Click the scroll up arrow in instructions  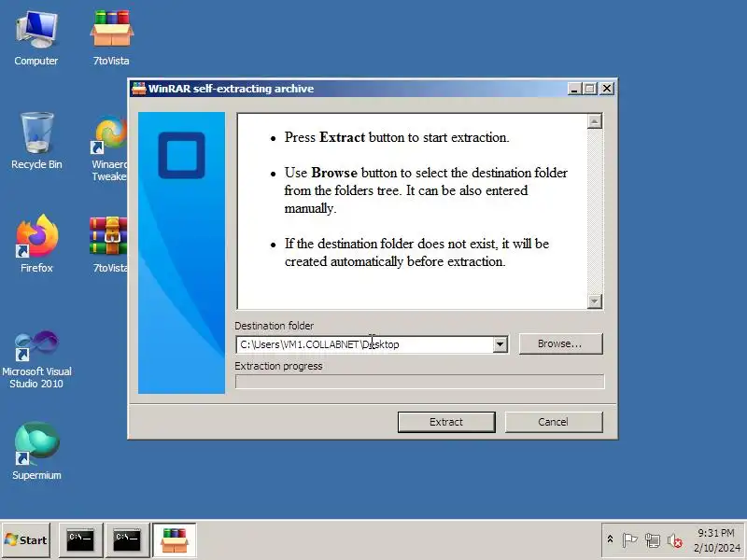click(x=595, y=122)
